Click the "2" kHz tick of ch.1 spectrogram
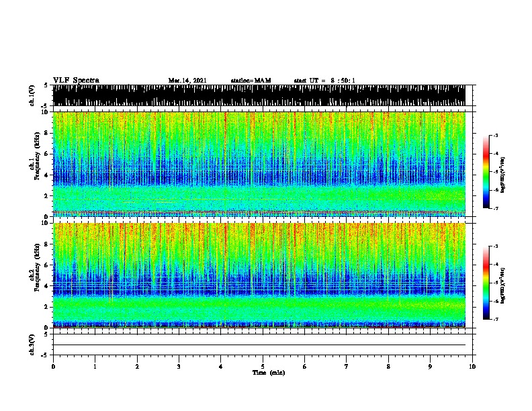Image resolution: width=532 pixels, height=411 pixels. (x=46, y=195)
